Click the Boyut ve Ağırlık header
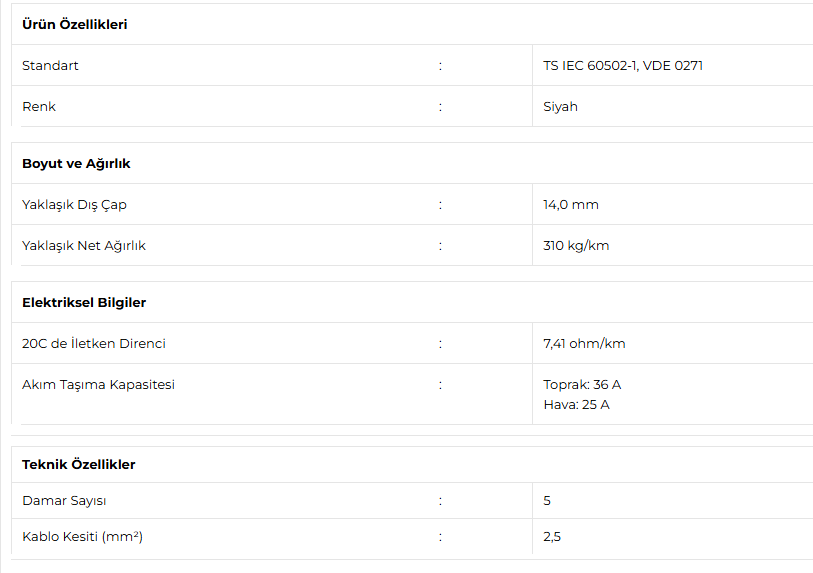This screenshot has height=573, width=813. point(76,163)
